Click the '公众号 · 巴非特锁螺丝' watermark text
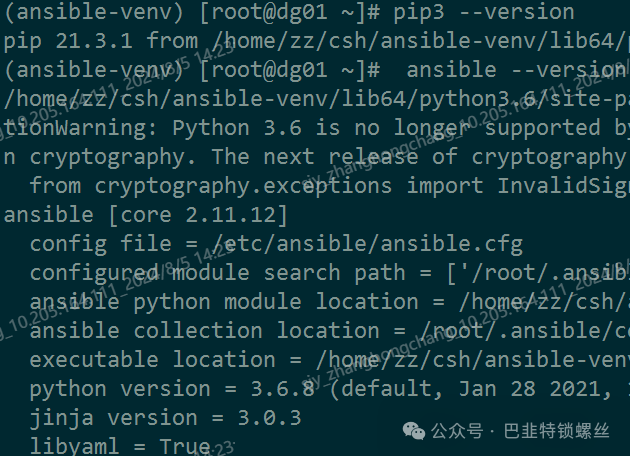This screenshot has width=630, height=456. [x=521, y=431]
